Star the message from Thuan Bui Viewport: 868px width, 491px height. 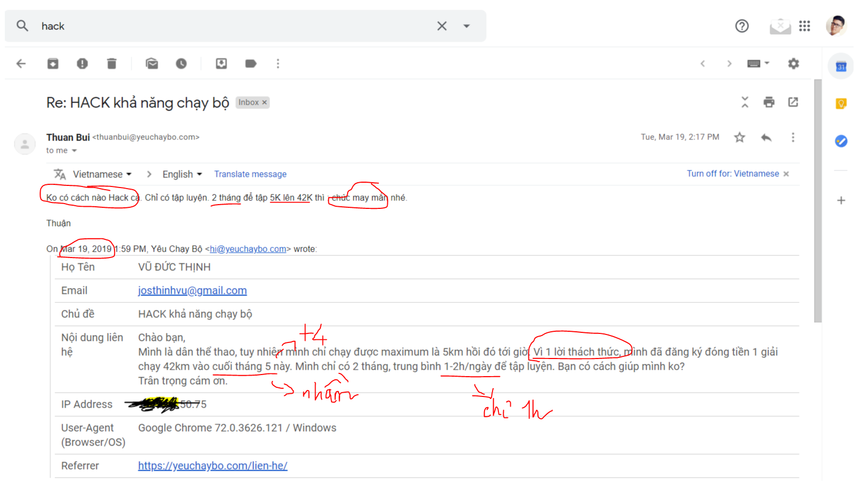739,137
